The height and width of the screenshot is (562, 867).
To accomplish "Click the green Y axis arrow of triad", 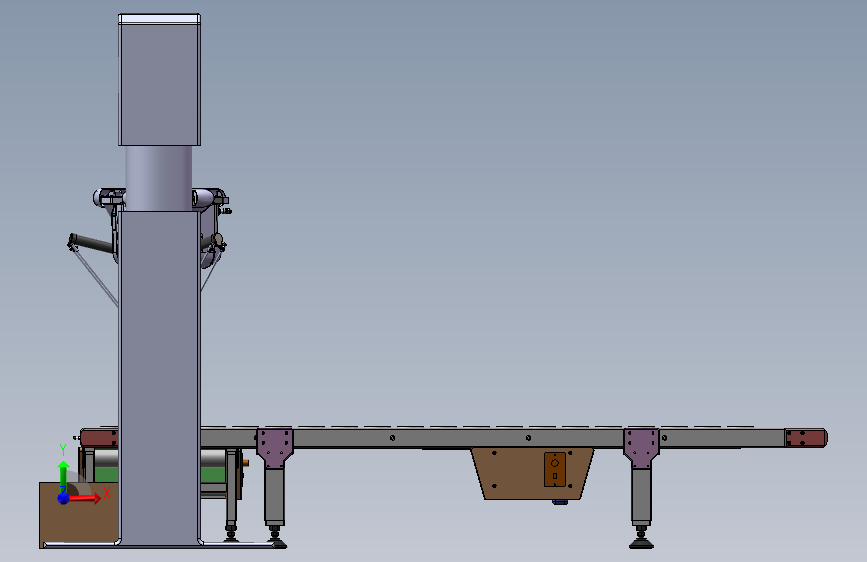I will 64,476.
